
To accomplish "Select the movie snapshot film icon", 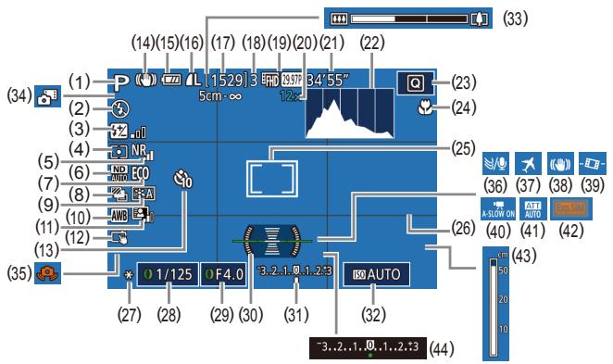I will (593, 163).
